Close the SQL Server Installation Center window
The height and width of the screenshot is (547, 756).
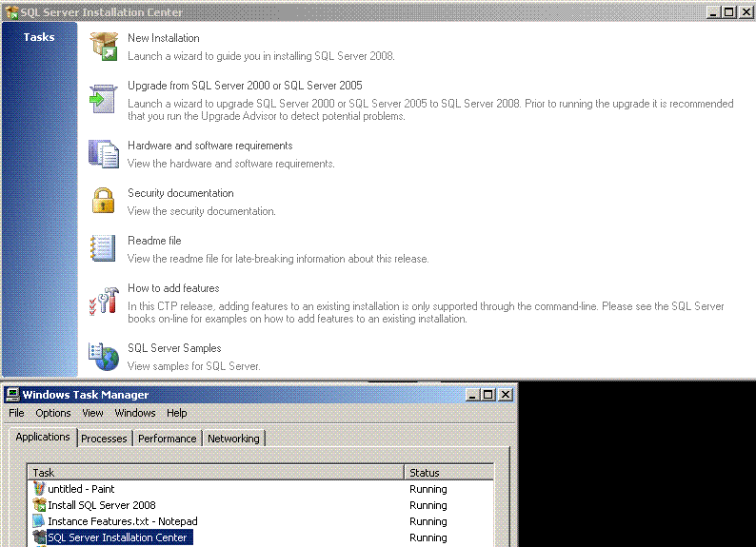click(746, 12)
